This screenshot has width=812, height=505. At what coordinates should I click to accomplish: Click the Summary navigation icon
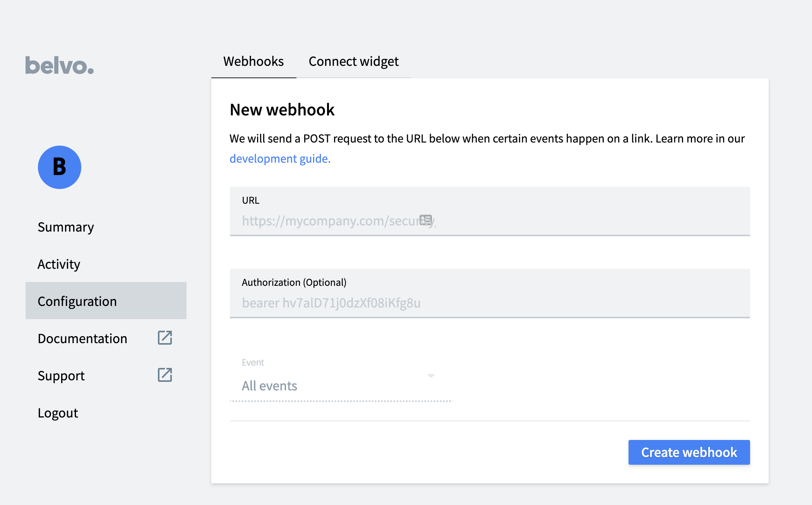click(x=66, y=226)
